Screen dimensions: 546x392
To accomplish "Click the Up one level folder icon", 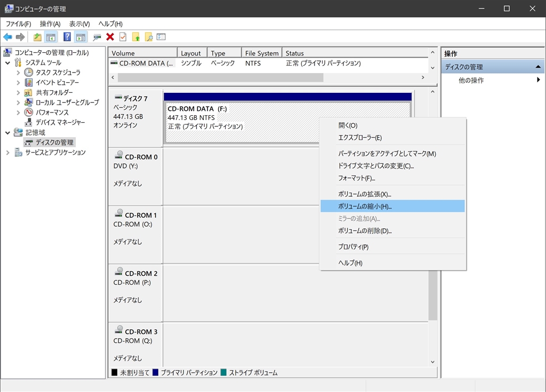I will point(37,37).
